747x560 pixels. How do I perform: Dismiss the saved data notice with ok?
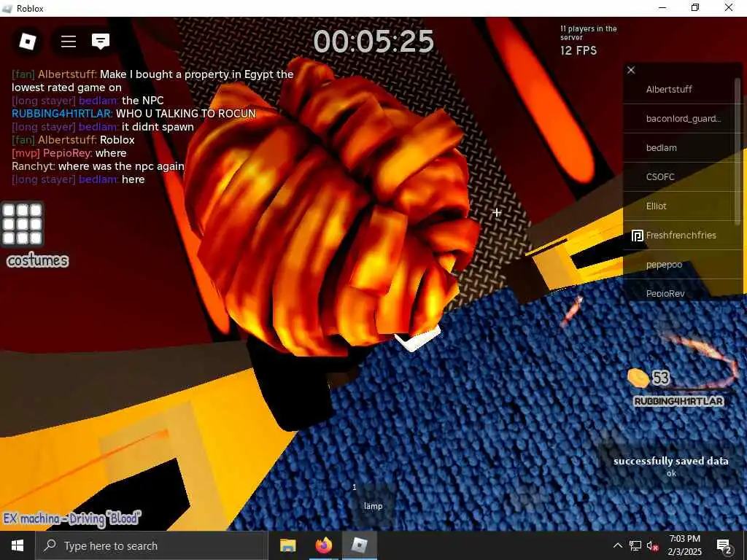coord(671,473)
